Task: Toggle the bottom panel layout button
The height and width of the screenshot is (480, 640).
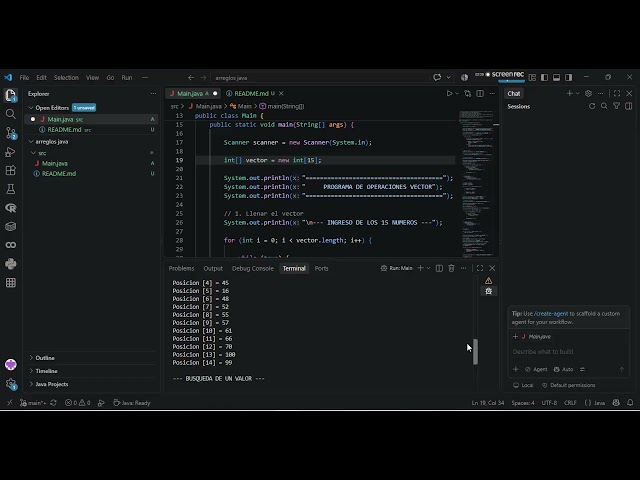Action: pyautogui.click(x=556, y=78)
